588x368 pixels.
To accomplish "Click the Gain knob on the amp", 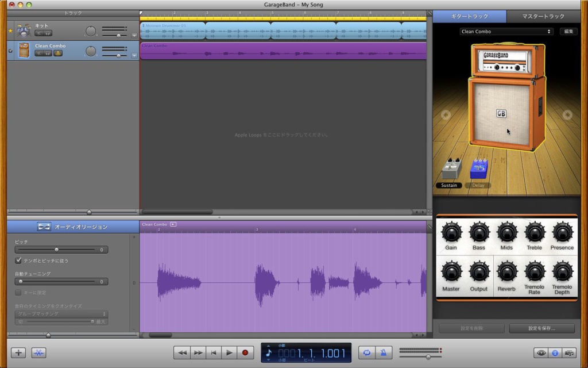I will pos(451,232).
